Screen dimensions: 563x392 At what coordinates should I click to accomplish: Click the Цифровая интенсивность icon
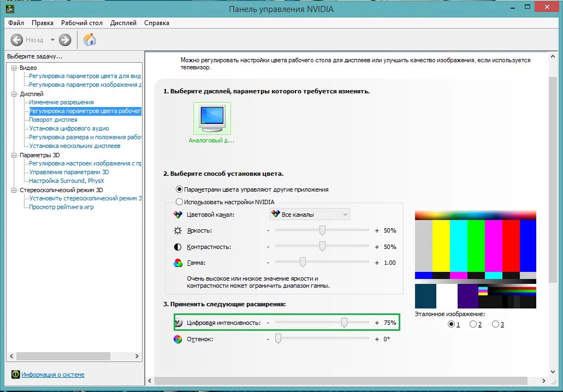tap(179, 323)
